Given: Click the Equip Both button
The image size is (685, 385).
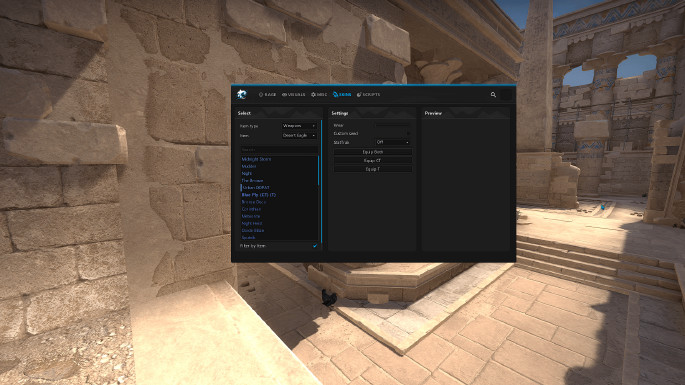Looking at the screenshot, I should [x=373, y=152].
